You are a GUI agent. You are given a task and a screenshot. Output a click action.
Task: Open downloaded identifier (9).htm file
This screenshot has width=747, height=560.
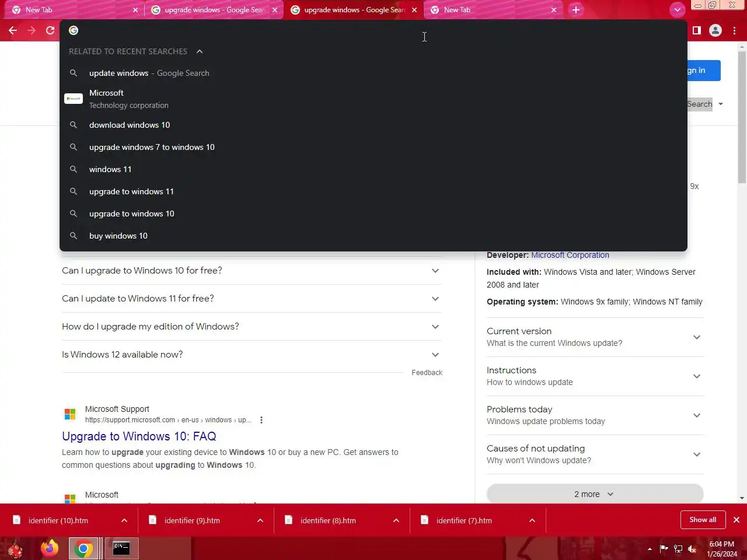(192, 520)
